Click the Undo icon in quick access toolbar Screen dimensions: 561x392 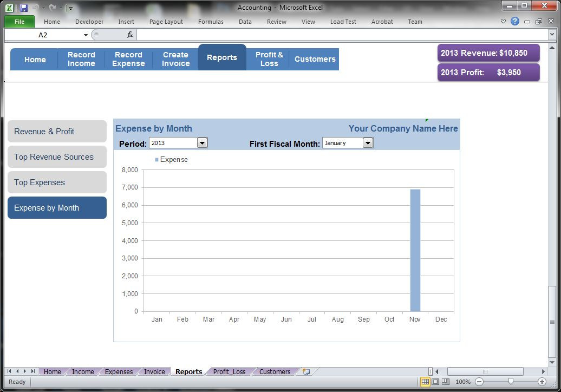pos(35,8)
